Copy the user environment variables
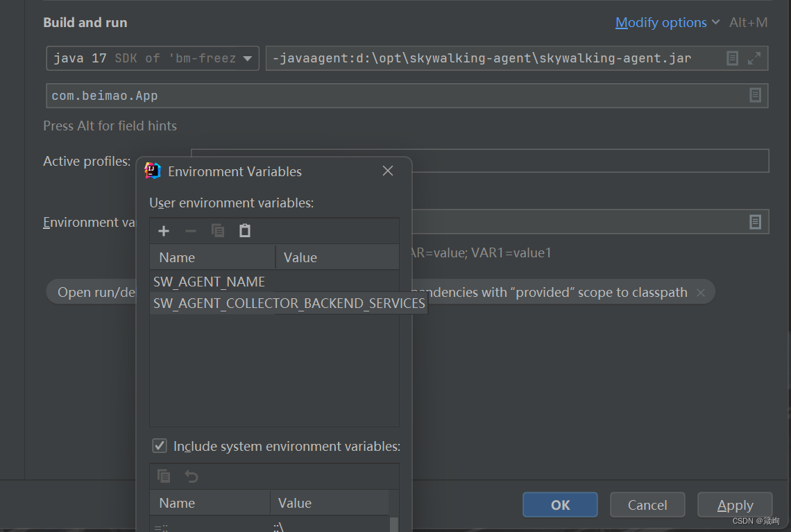The image size is (791, 532). click(x=217, y=230)
